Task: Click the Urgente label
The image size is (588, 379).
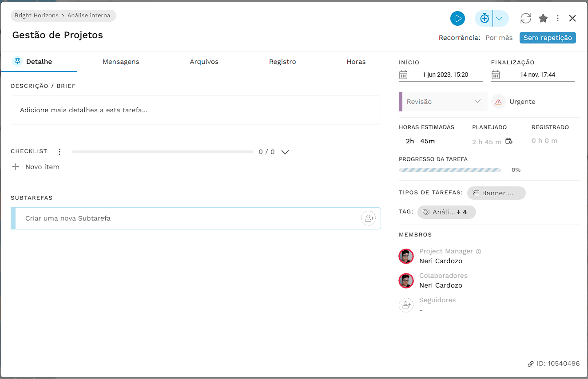Action: click(522, 102)
